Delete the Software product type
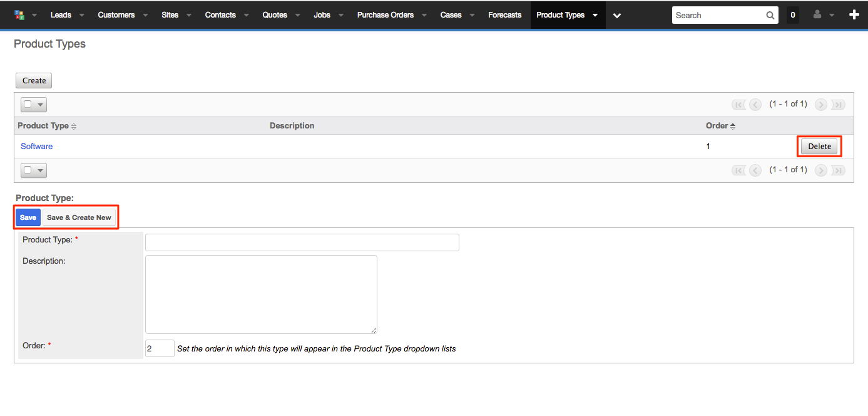 pos(819,146)
